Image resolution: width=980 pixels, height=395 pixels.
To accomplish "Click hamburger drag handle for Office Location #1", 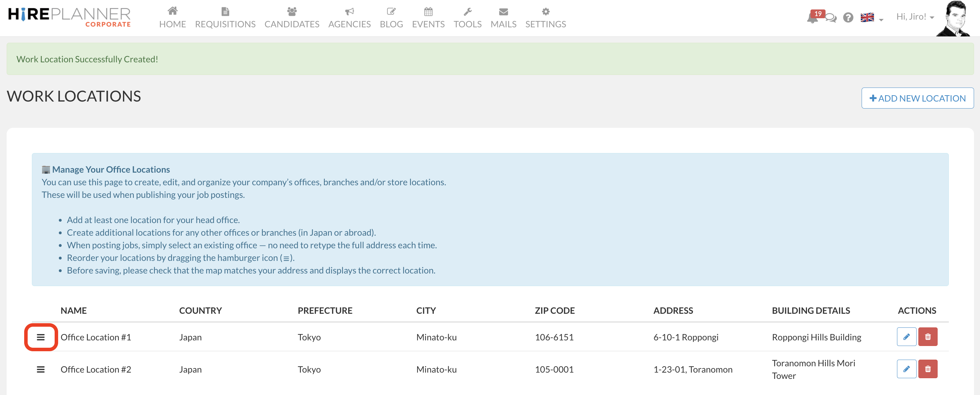I will pos(41,337).
